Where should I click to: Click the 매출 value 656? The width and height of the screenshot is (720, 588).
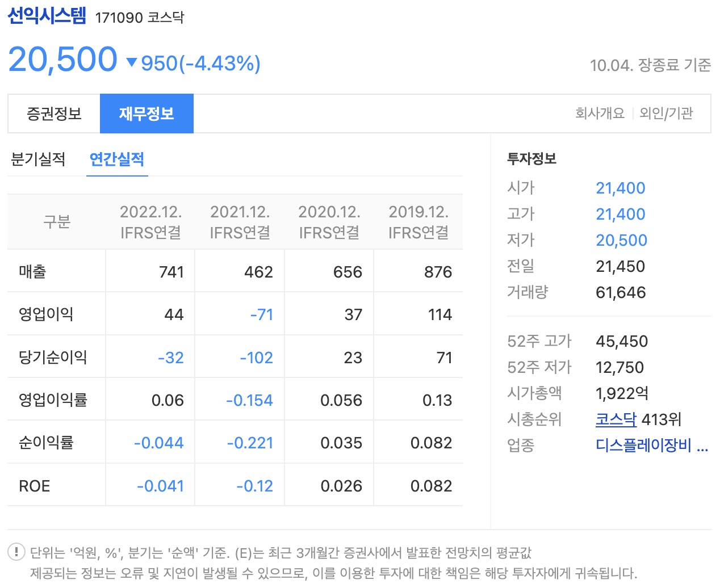[x=348, y=272]
